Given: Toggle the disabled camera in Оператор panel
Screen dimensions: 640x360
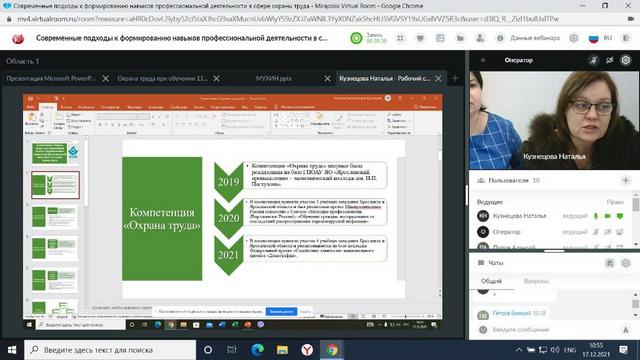Looking at the screenshot, I should click(609, 60).
